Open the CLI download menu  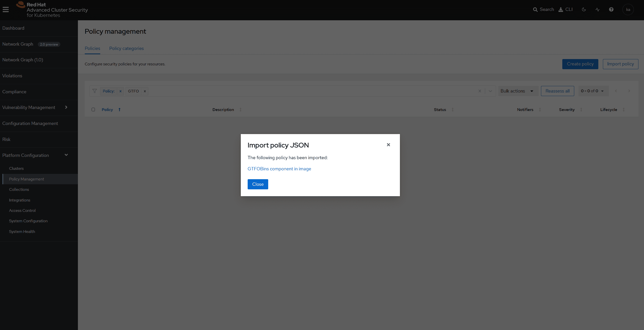[x=566, y=9]
